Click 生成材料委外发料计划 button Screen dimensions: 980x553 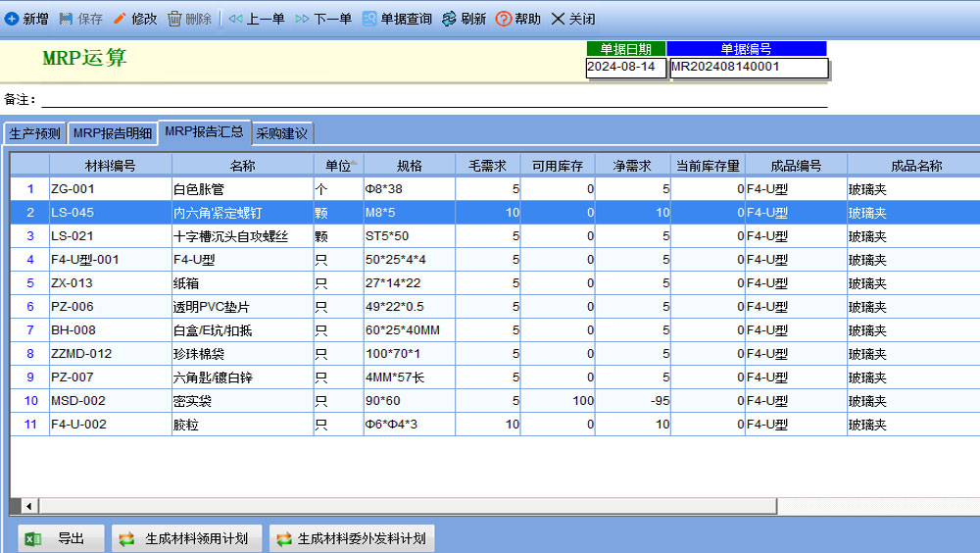pos(351,538)
